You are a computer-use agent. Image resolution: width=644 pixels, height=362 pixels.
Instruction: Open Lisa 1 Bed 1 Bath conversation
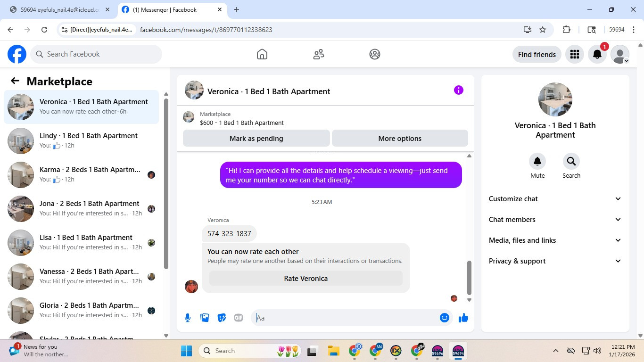[x=82, y=243]
